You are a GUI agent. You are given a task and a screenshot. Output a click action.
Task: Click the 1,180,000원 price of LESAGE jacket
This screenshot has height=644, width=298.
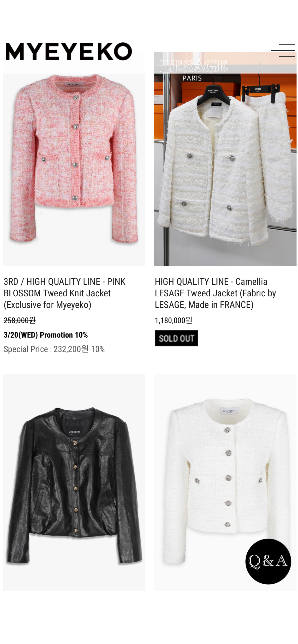pos(173,320)
